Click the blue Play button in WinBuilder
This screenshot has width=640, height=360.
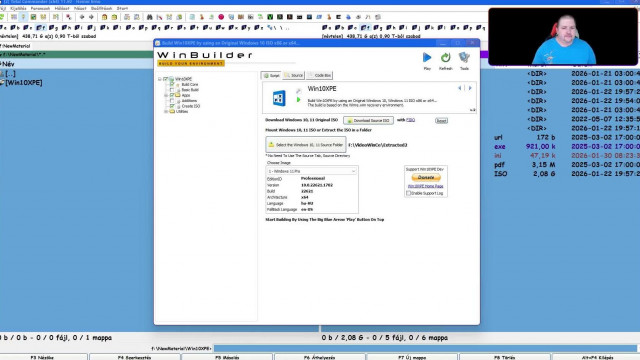[x=427, y=58]
